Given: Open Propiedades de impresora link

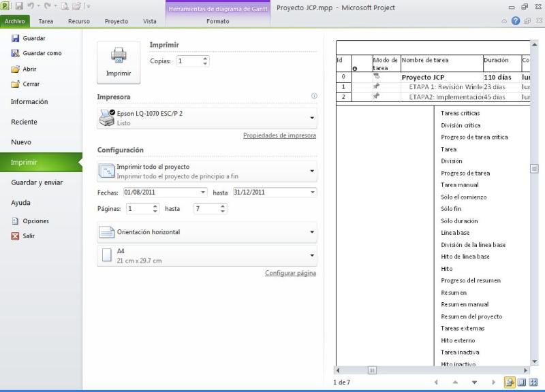Looking at the screenshot, I should click(279, 135).
